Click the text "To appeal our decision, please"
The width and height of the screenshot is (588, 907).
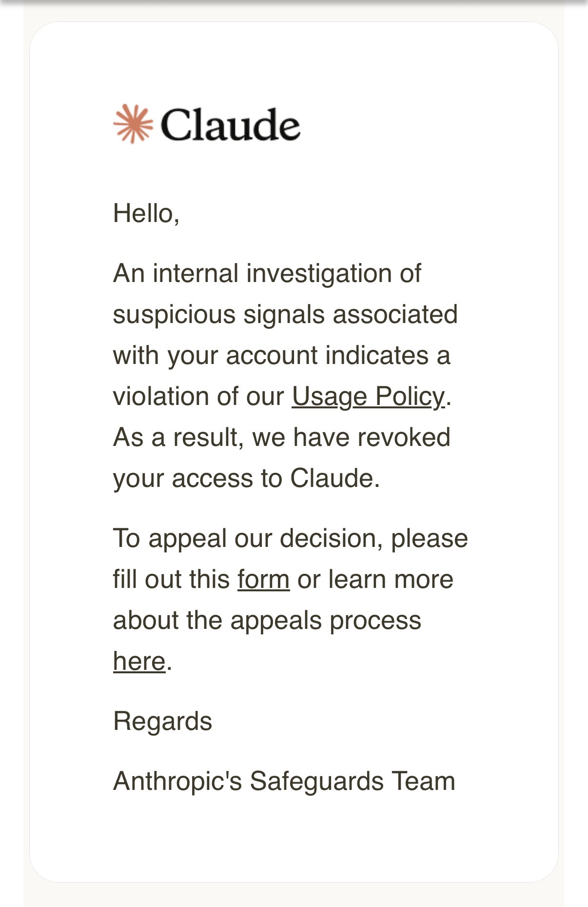pyautogui.click(x=290, y=539)
